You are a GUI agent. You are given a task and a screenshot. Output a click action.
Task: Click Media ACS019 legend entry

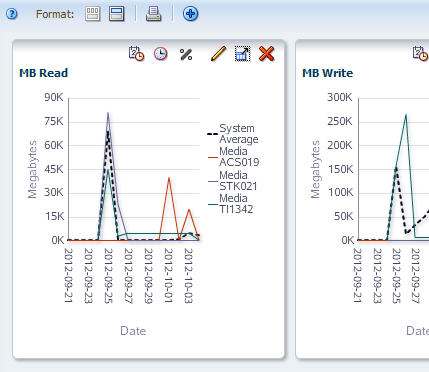234,157
